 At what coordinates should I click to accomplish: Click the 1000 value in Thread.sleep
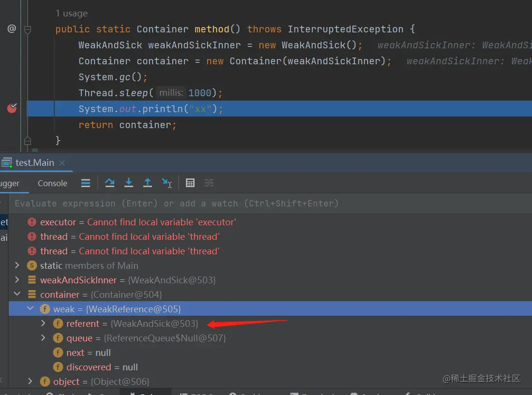pyautogui.click(x=199, y=93)
